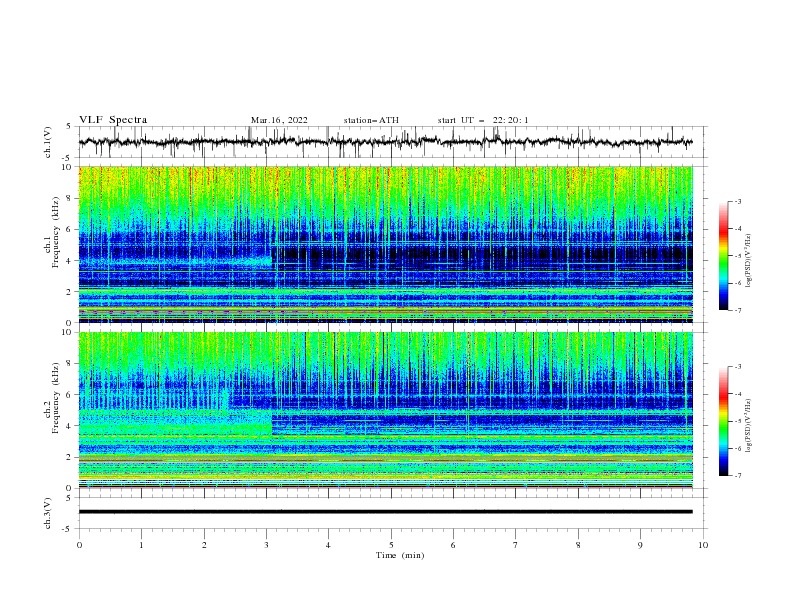Click time axis tick label "10"

click(x=703, y=545)
